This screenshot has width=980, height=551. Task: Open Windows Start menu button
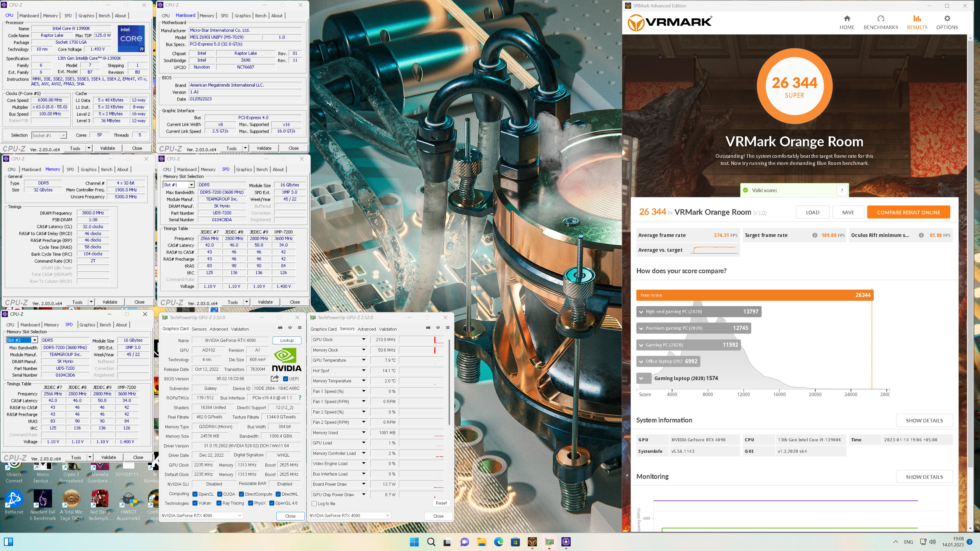point(414,542)
